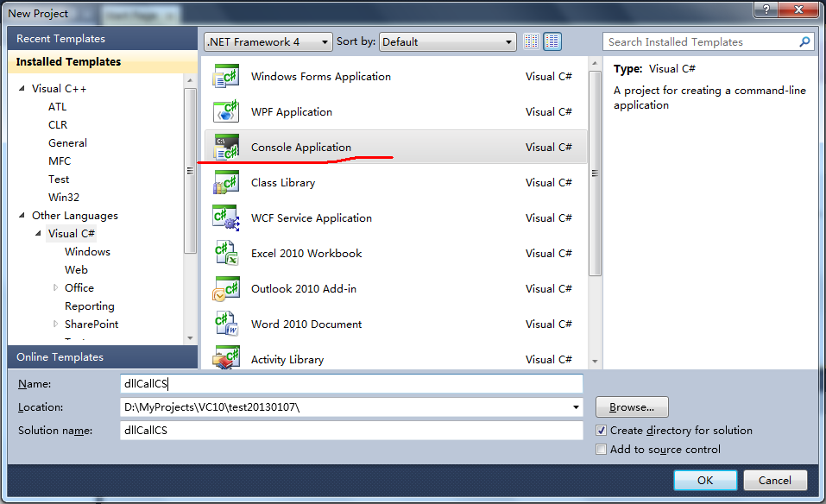Select the 'Outlook 2010 Add-in' template name

coord(304,288)
